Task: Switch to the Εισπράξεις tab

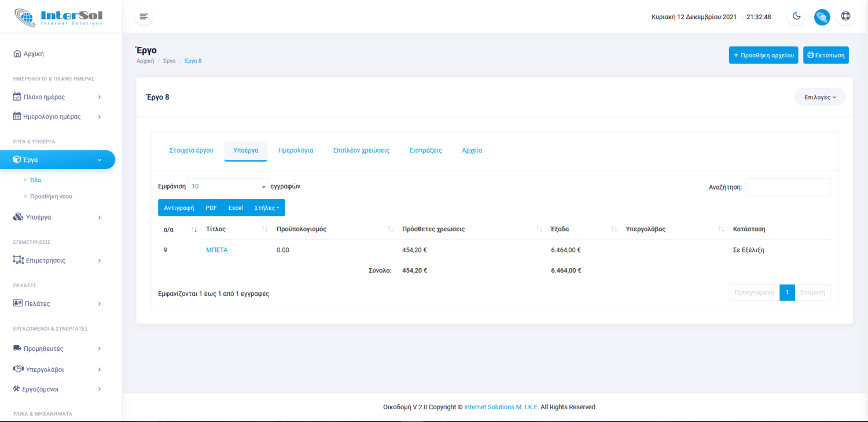Action: 425,150
